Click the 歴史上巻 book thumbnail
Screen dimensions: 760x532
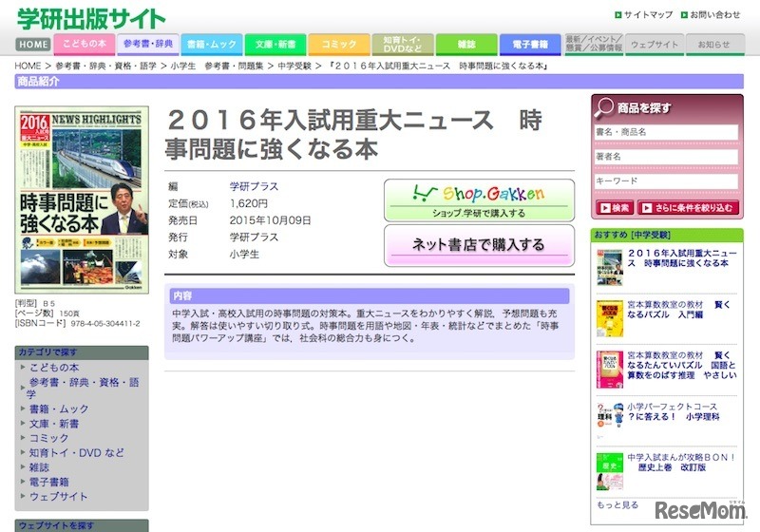[609, 471]
